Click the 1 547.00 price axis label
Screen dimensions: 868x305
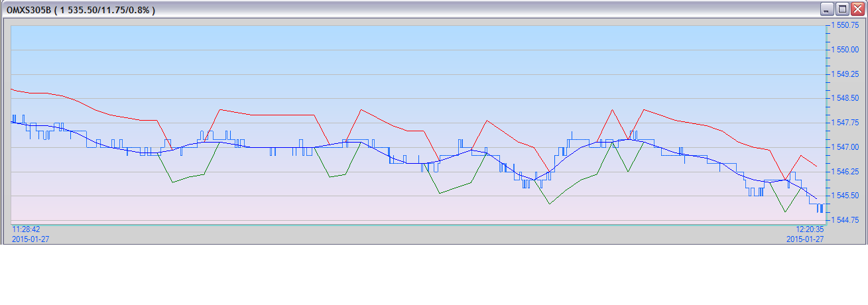(845, 147)
